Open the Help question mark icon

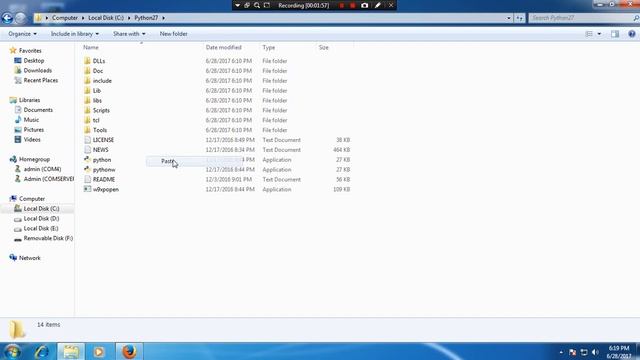click(x=632, y=34)
